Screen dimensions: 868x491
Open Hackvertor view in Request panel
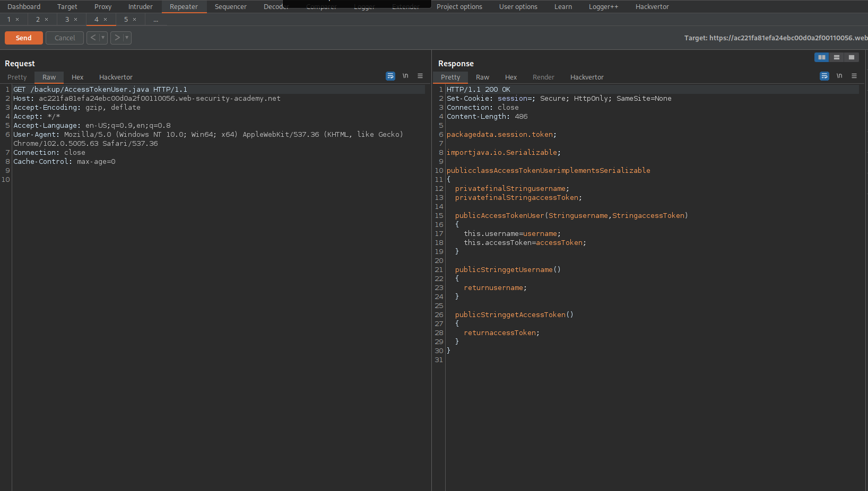click(x=116, y=77)
